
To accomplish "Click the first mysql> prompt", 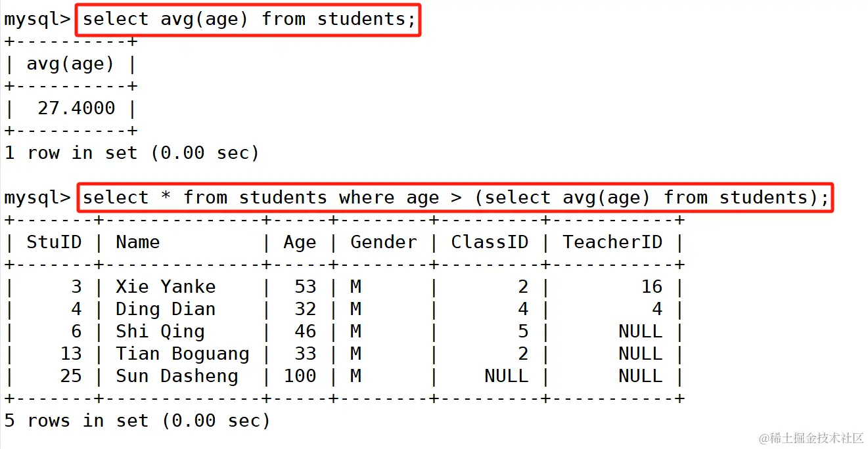I will click(37, 20).
